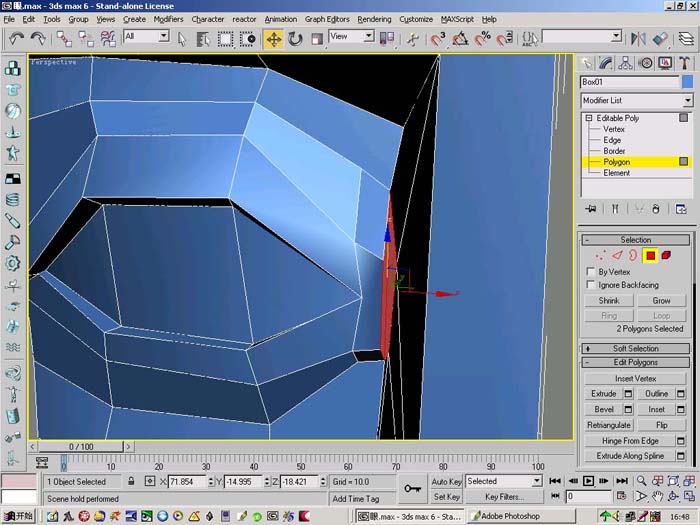Toggle Window/Crossing selection mode
The image size is (700, 525).
247,39
